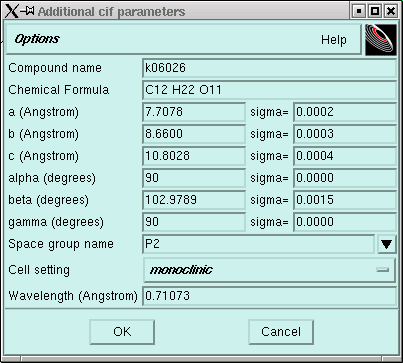The width and height of the screenshot is (403, 363).
Task: Click the pin icon in title bar
Action: point(28,11)
